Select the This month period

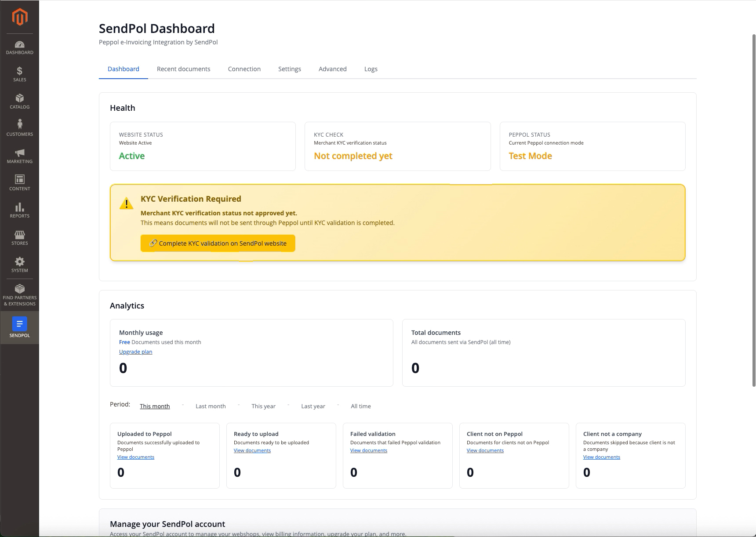[x=155, y=406]
